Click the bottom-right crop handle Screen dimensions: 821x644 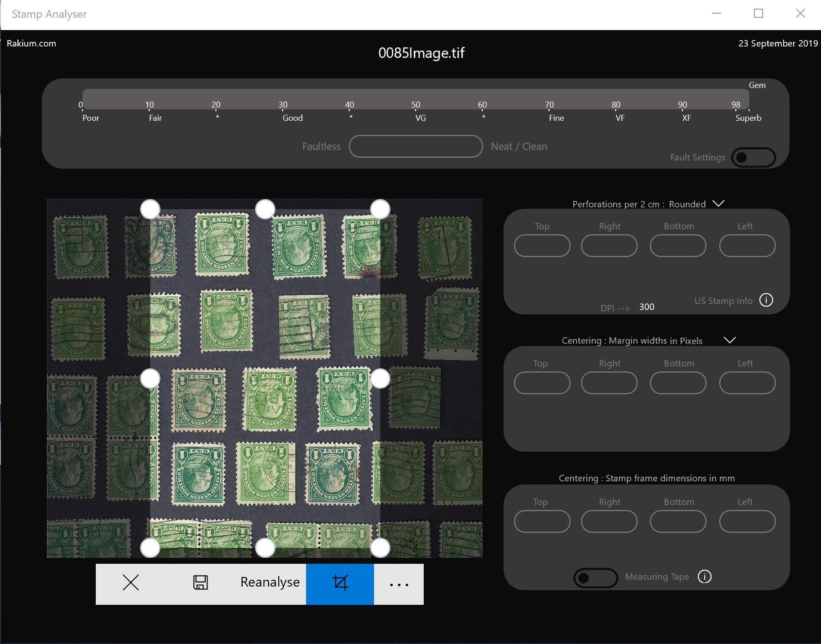(380, 547)
